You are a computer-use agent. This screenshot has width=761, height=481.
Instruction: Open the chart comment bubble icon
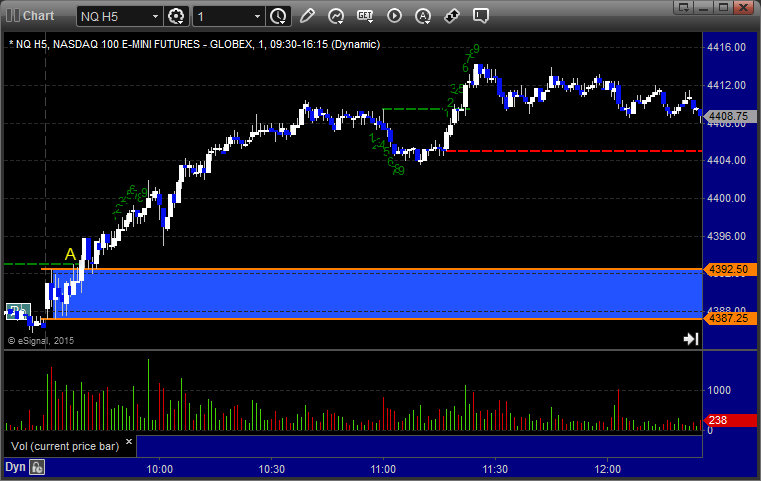point(481,16)
